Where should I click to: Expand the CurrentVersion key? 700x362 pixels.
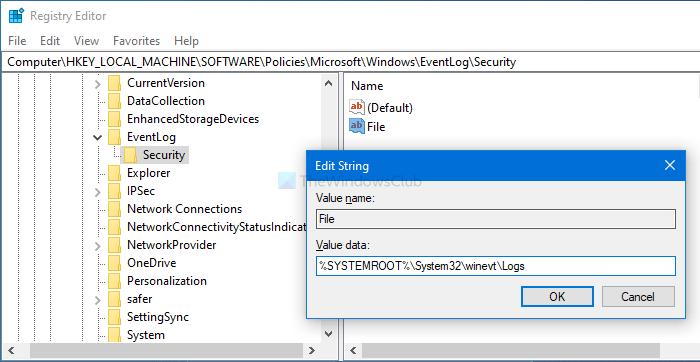pos(98,83)
